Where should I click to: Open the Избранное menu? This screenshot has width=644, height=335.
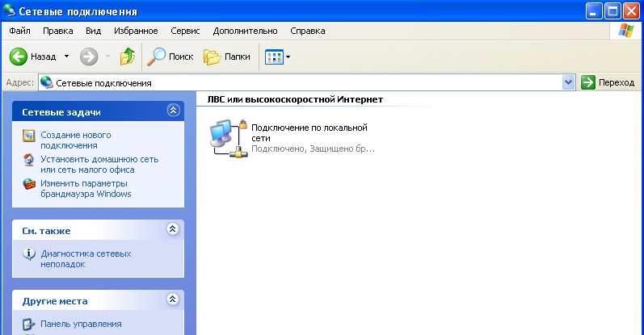(136, 31)
